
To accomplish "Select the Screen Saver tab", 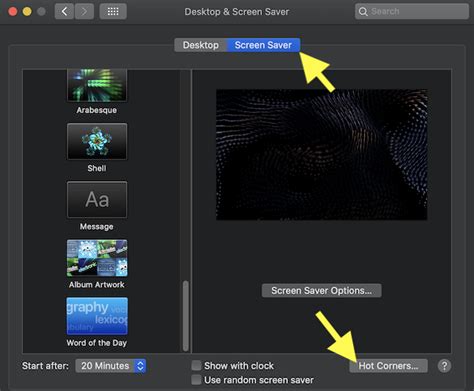I will [263, 45].
